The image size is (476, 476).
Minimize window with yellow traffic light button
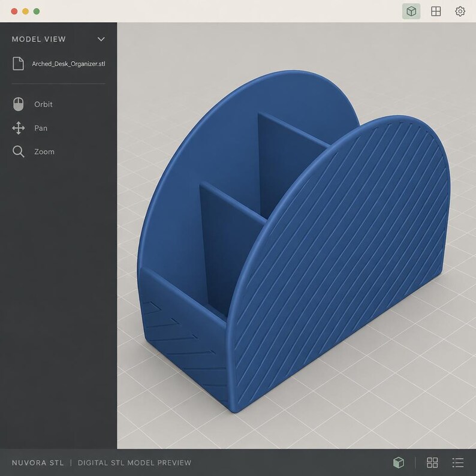26,11
